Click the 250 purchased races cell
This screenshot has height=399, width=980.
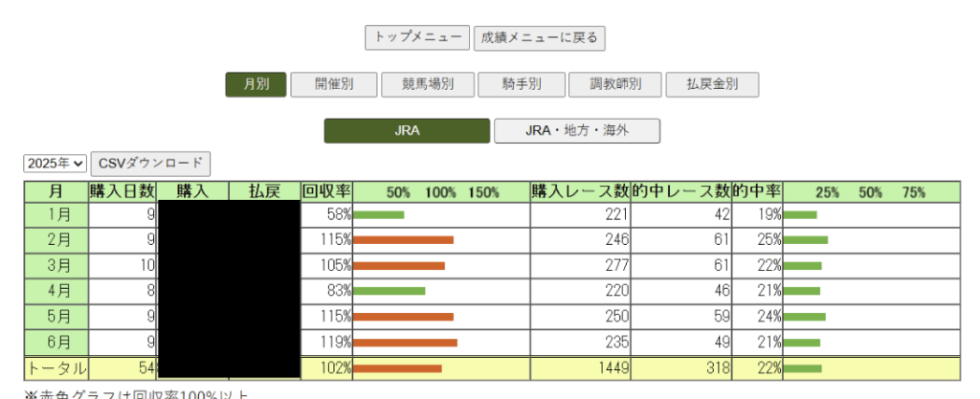[580, 318]
